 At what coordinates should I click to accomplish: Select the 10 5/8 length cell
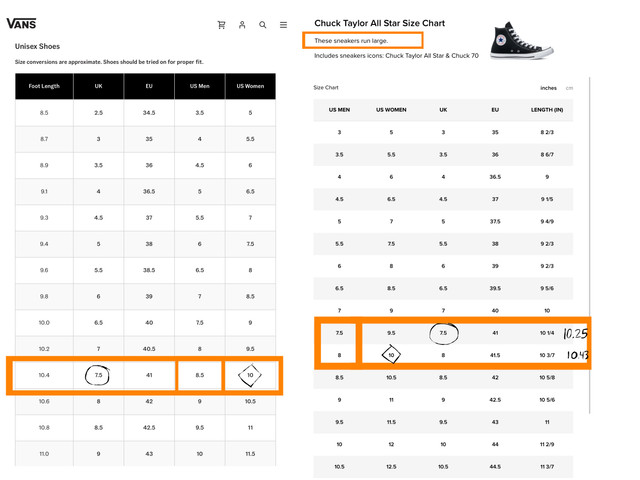(x=547, y=378)
